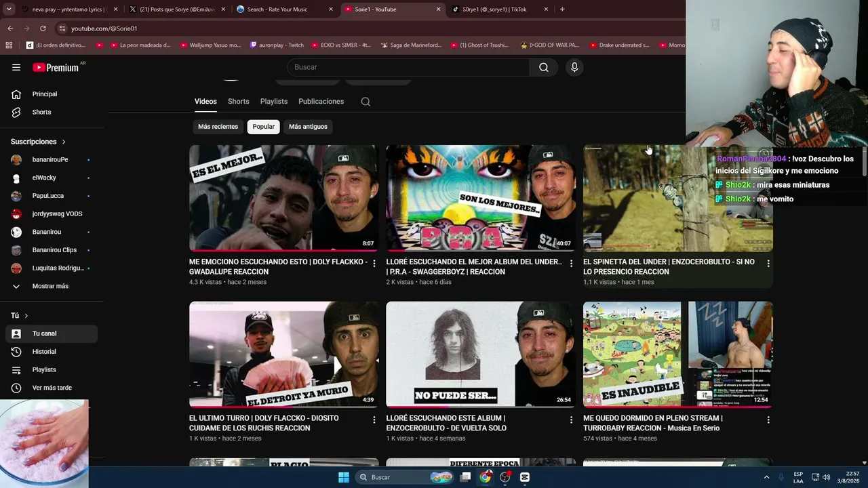
Task: Open the YouTube hamburger guide menu
Action: (x=16, y=67)
